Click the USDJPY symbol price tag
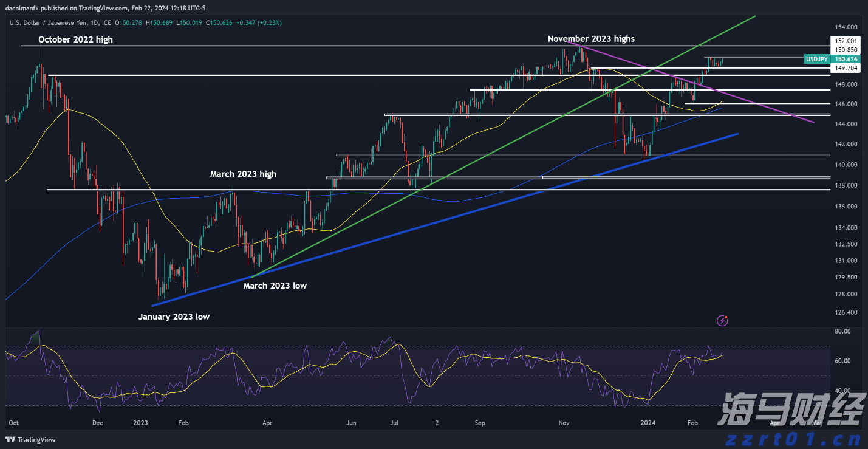Screen dimensions: 868x449 [x=817, y=59]
